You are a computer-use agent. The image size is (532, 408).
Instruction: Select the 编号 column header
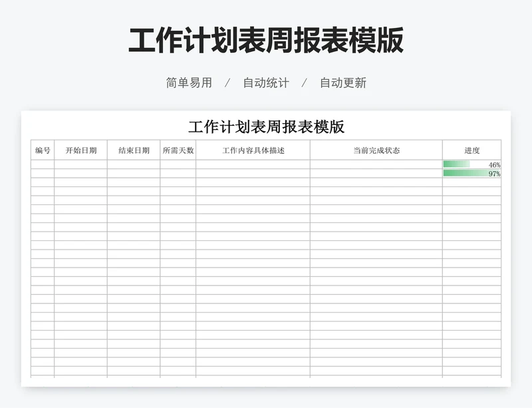[x=43, y=150]
